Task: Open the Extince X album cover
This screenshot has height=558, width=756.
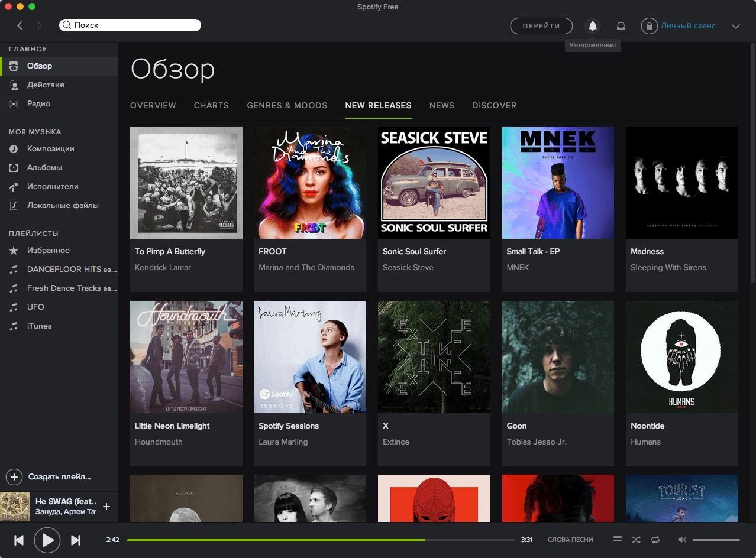Action: pyautogui.click(x=434, y=357)
